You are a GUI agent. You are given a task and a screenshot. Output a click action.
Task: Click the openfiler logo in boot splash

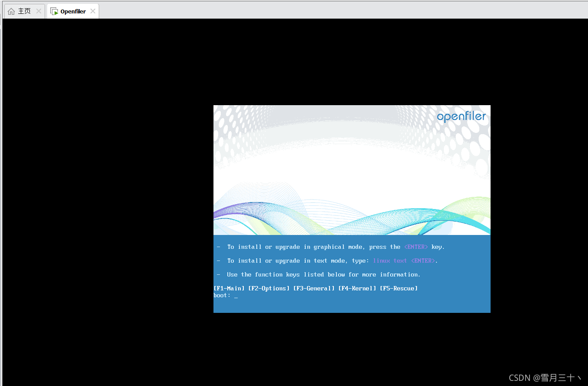tap(461, 117)
